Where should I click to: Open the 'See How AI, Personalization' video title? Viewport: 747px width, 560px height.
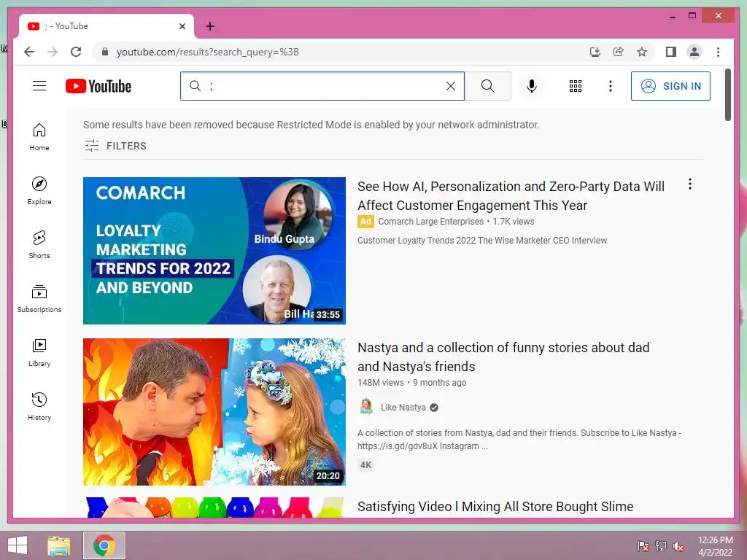pos(511,195)
